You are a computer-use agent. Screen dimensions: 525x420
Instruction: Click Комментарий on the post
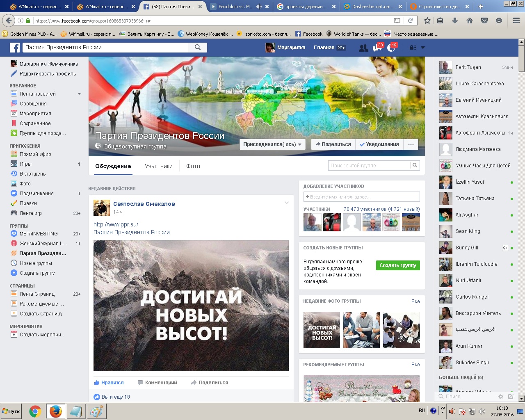(157, 383)
